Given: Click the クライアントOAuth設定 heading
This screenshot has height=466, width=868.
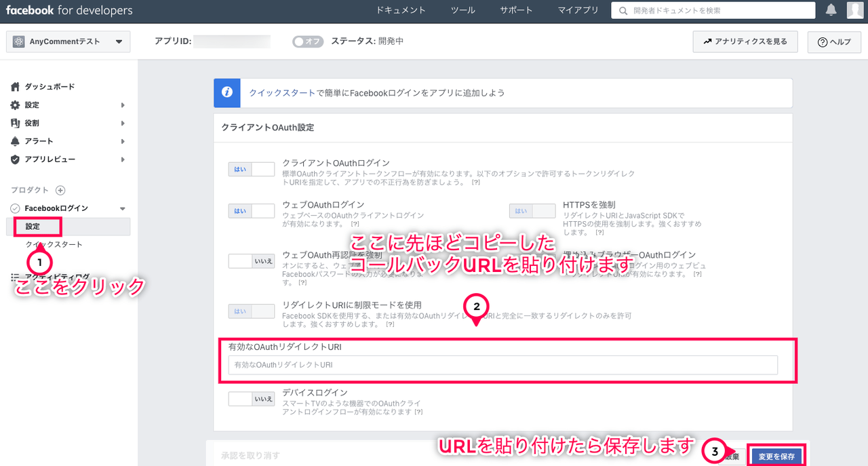Looking at the screenshot, I should pos(267,127).
